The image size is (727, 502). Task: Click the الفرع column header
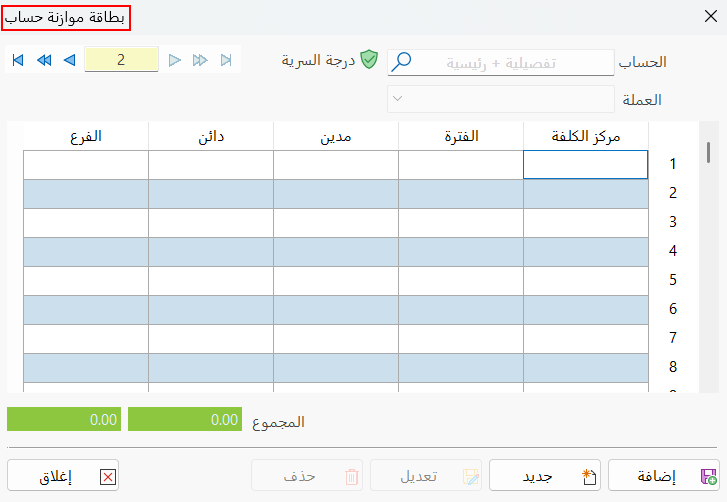[86, 136]
